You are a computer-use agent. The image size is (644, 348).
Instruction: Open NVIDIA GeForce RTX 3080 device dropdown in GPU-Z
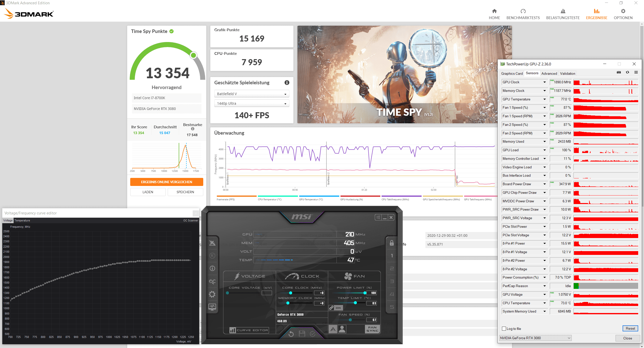[x=535, y=338]
